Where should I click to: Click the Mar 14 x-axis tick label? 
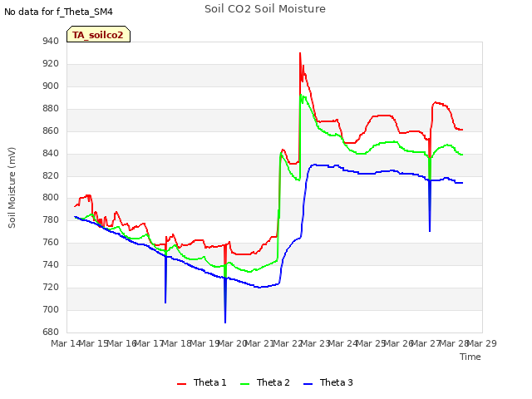click(66, 343)
